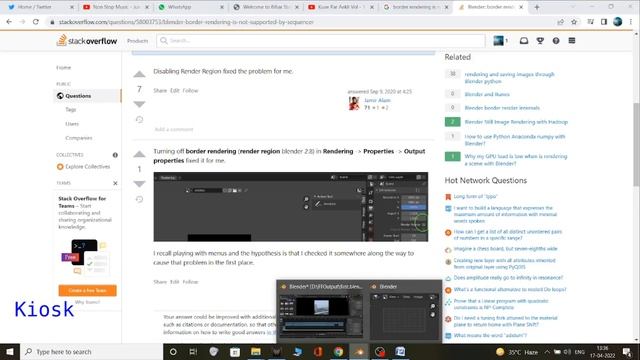Click Blender icon on taskbar
This screenshot has height=360, width=640.
(359, 351)
